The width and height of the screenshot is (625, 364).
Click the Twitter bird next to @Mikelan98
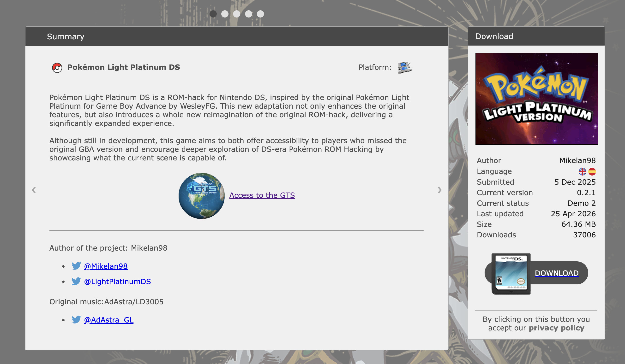pos(76,266)
